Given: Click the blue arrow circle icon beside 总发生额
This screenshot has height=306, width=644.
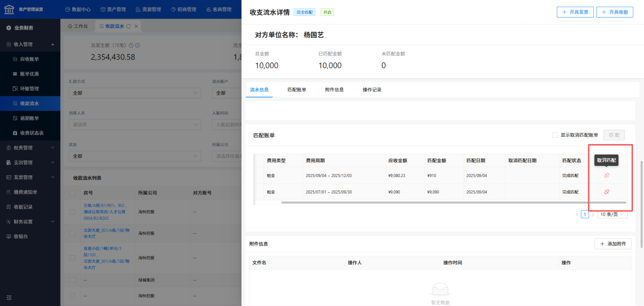Looking at the screenshot, I should click(138, 45).
